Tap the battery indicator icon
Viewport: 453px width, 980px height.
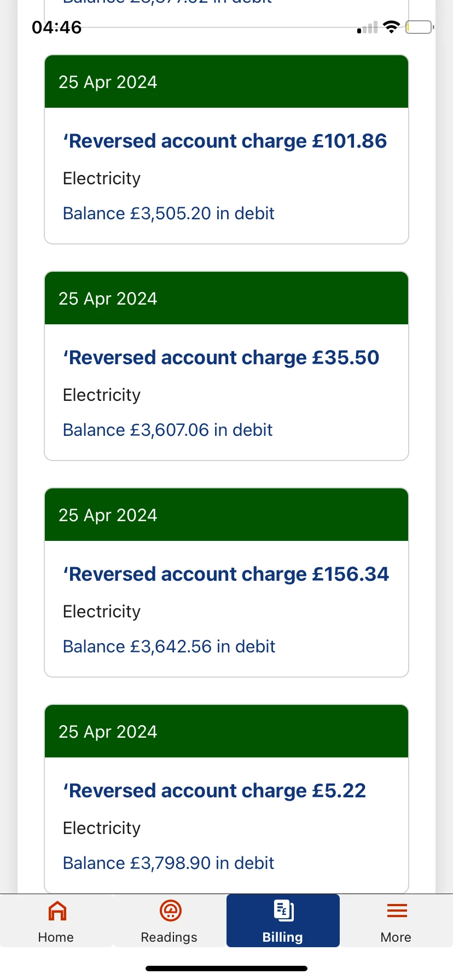point(419,27)
